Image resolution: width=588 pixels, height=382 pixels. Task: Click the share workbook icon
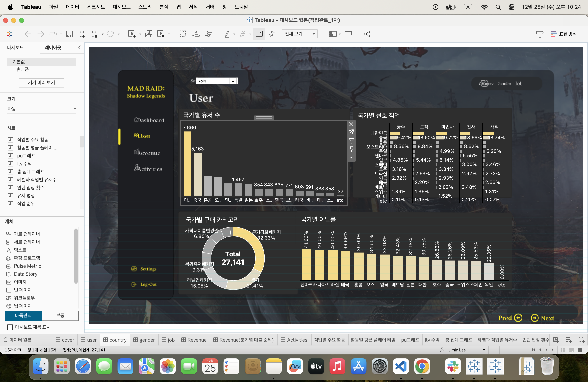click(x=367, y=34)
